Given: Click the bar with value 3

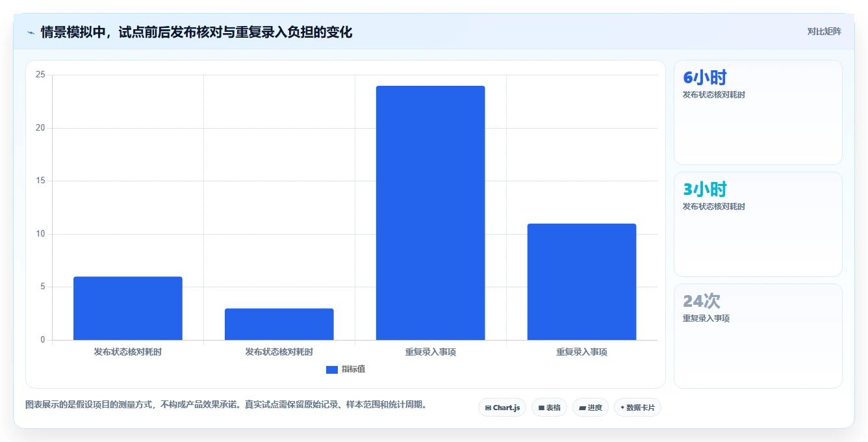Looking at the screenshot, I should click(279, 324).
